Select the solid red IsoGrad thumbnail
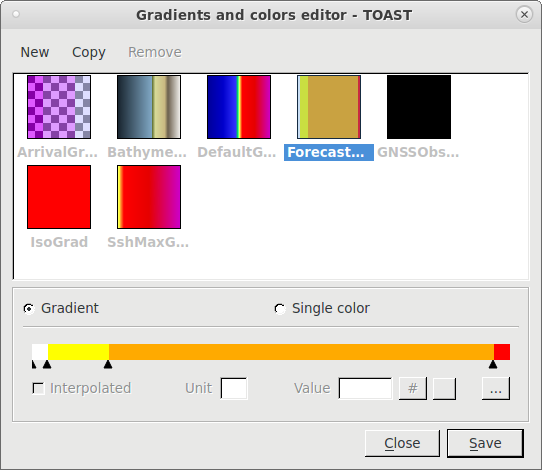 click(59, 197)
